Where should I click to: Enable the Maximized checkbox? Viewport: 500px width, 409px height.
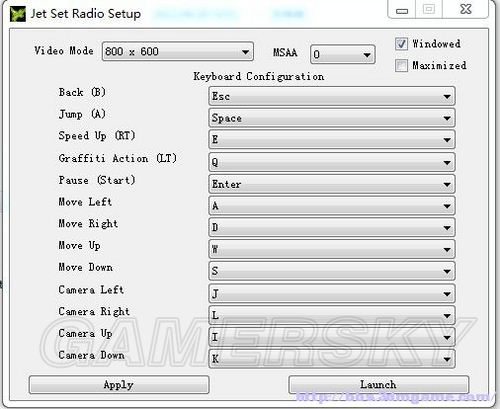coord(401,65)
